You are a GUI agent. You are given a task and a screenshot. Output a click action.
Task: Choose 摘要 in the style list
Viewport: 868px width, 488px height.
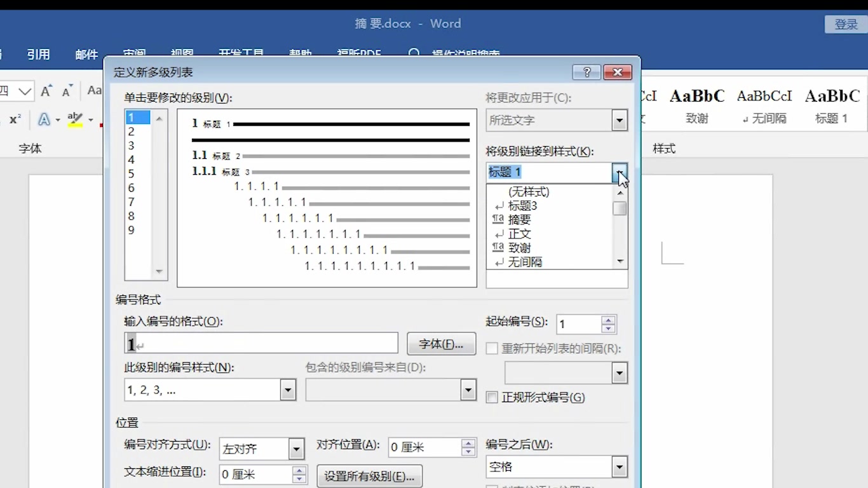tap(519, 219)
